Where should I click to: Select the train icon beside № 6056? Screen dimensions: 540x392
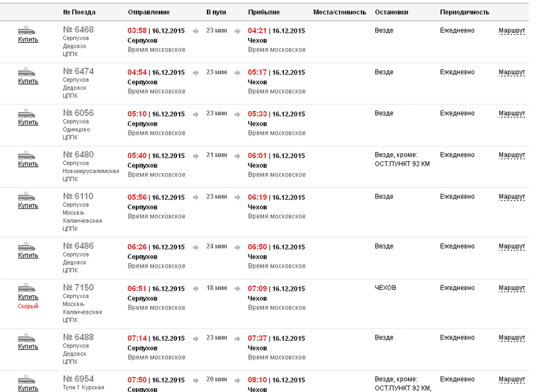(x=27, y=113)
